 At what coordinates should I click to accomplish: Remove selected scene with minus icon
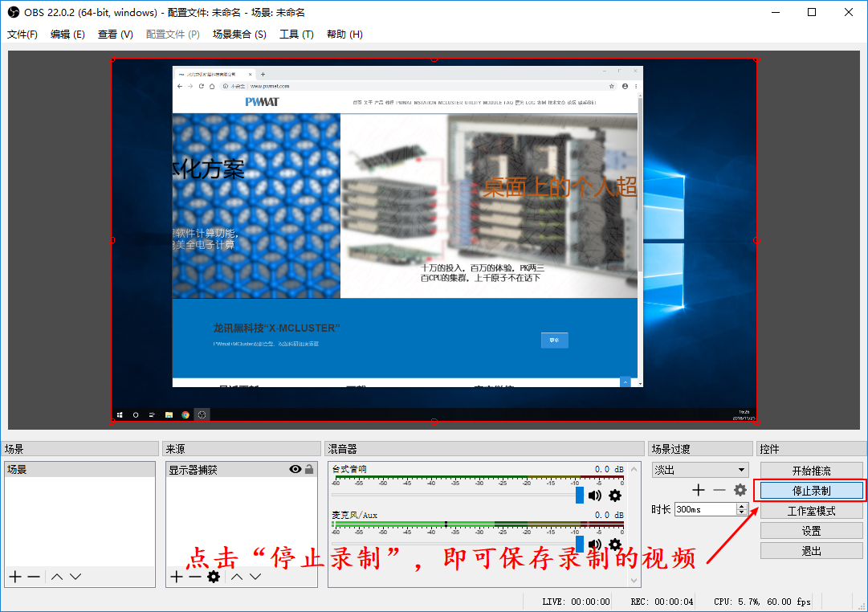tap(34, 577)
